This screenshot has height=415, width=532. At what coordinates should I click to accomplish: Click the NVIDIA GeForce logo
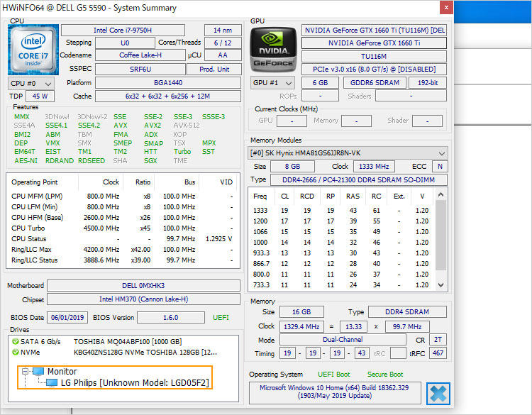pyautogui.click(x=273, y=50)
